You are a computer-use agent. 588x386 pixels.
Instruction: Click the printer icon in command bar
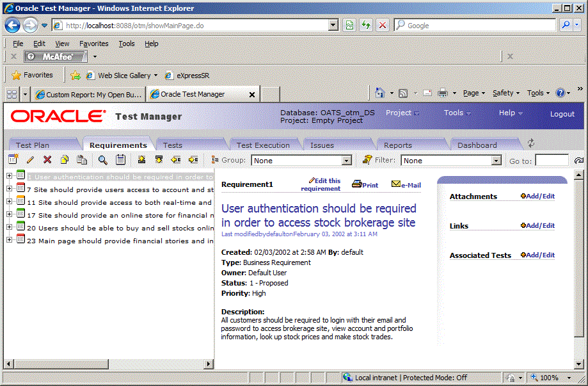(x=443, y=93)
